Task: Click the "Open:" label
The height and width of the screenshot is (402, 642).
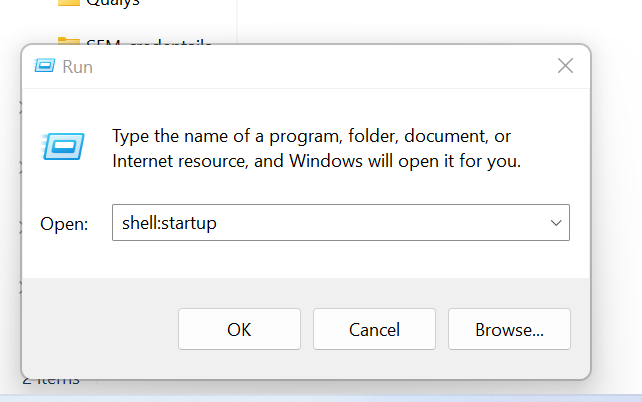Action: tap(64, 224)
